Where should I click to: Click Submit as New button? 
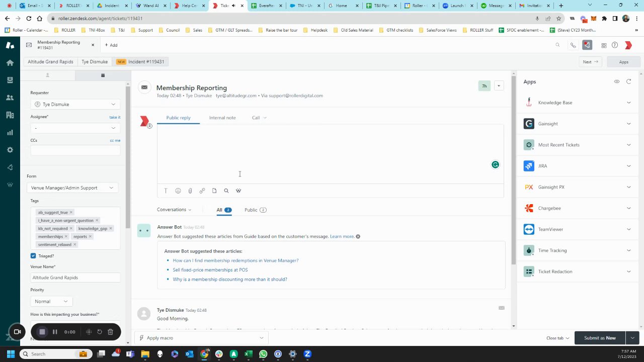[600, 338]
